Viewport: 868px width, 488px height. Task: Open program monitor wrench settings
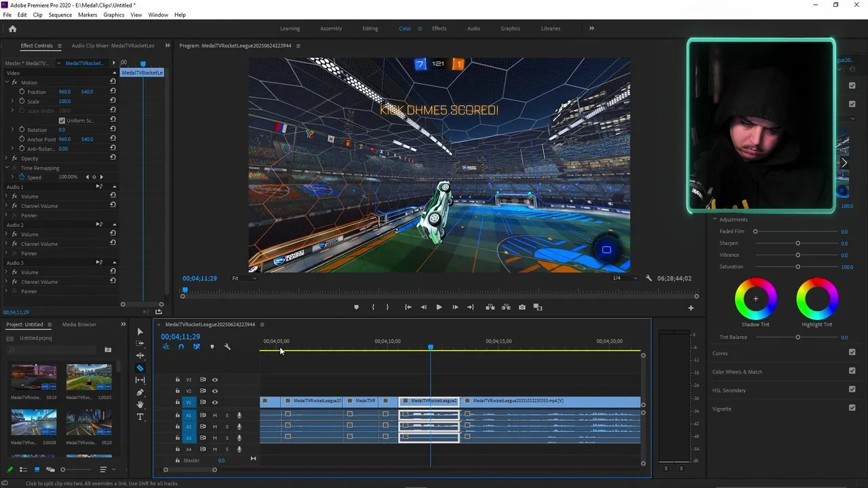(649, 278)
